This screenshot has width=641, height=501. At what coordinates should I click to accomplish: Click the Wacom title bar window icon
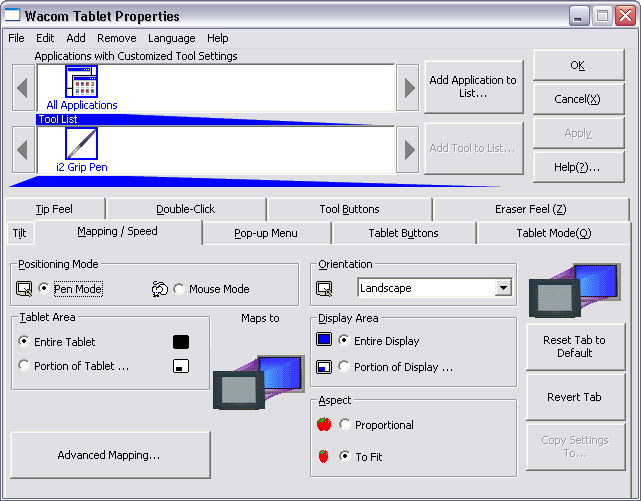click(12, 15)
